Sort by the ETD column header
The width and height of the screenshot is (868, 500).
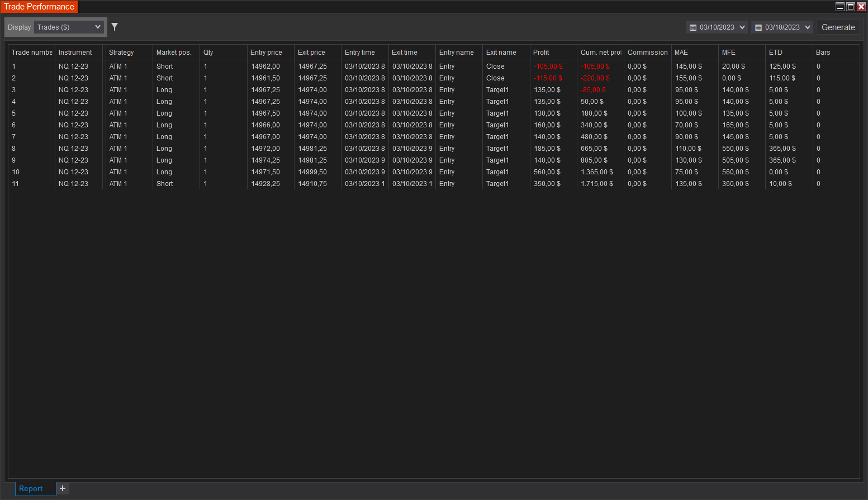775,53
